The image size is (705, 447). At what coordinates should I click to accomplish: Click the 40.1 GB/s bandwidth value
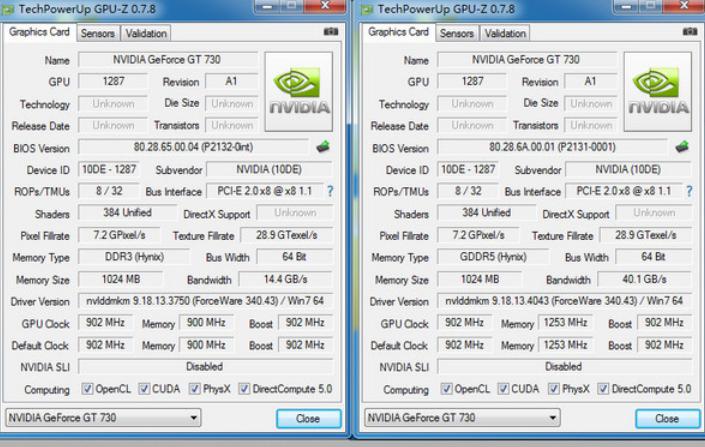644,279
